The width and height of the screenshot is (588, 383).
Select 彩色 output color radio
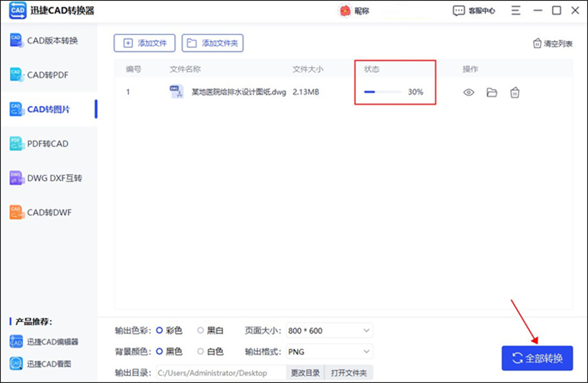(160, 330)
